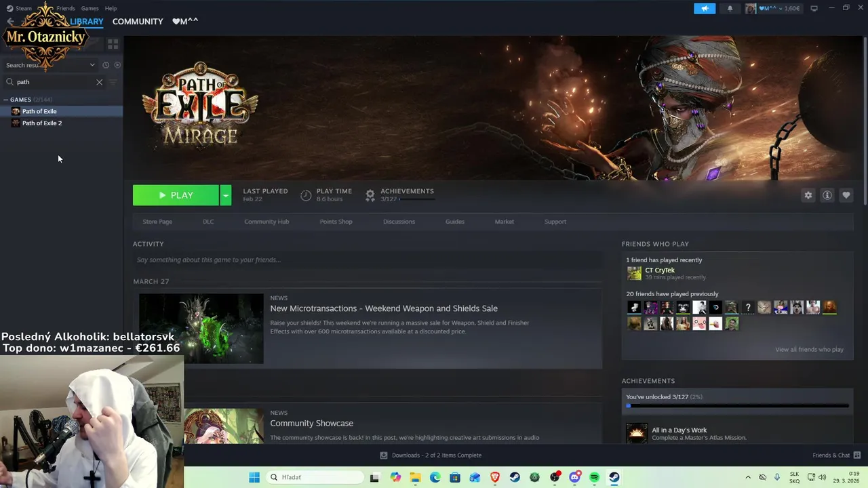Open system tray volume control
The height and width of the screenshot is (488, 868).
click(x=823, y=477)
